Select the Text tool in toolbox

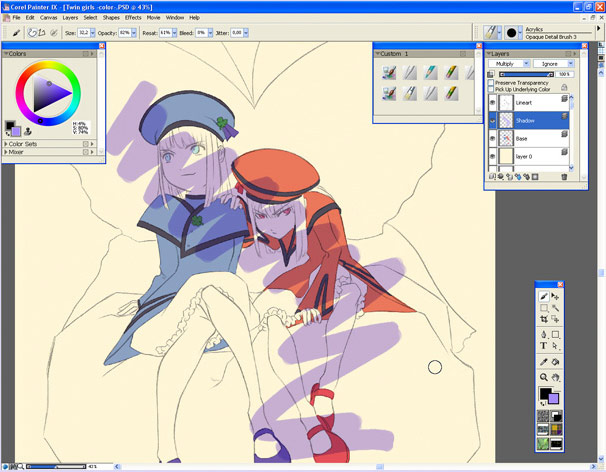point(544,346)
